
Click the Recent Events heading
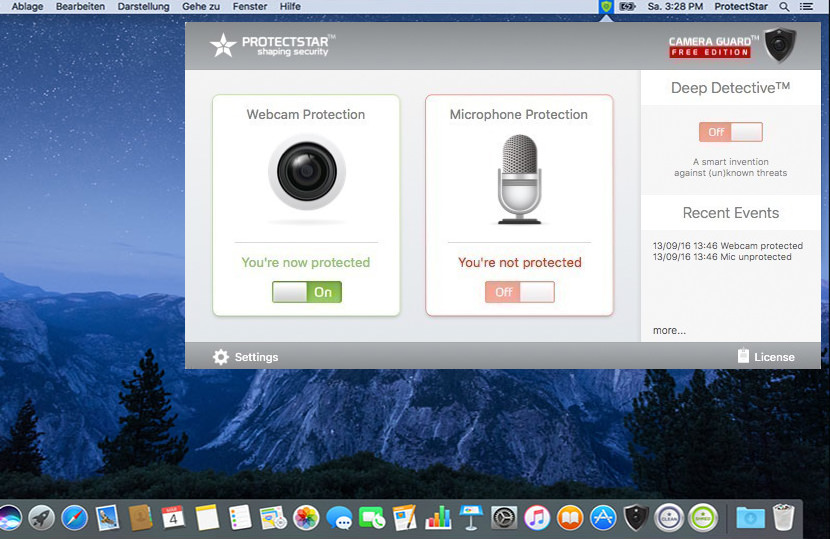click(x=730, y=213)
